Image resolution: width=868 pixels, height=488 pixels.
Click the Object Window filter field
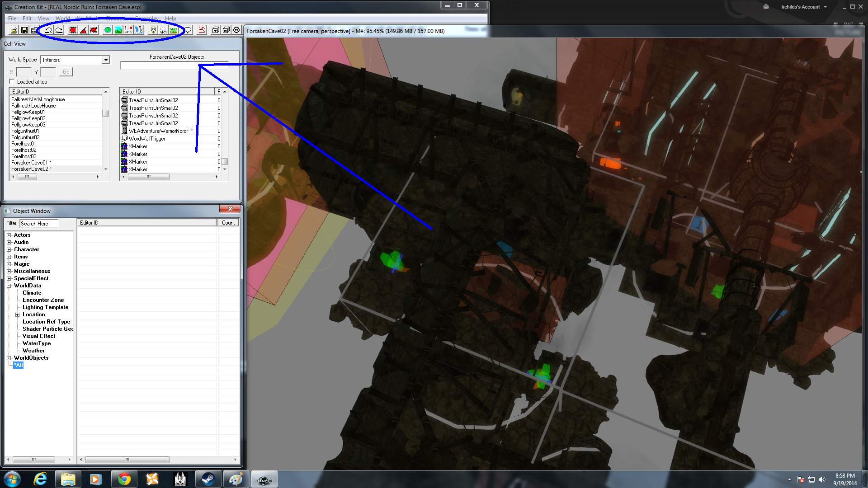point(39,224)
